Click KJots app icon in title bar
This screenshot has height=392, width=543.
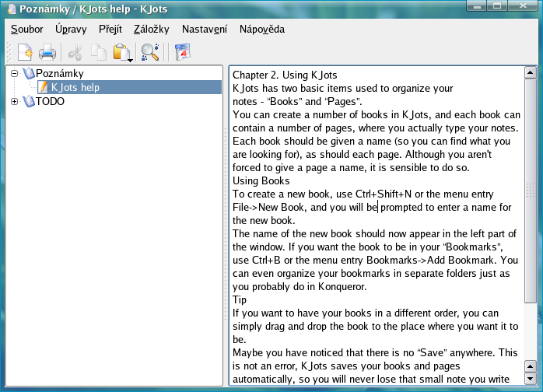pyautogui.click(x=12, y=9)
